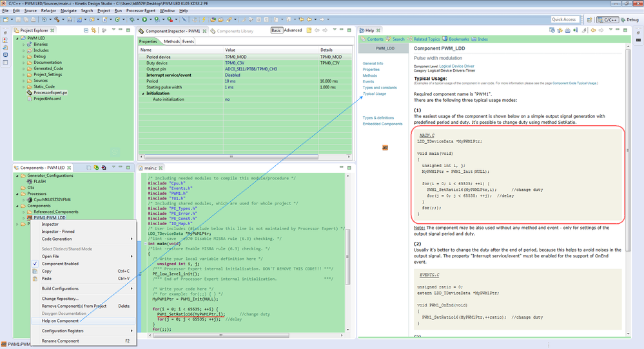This screenshot has height=349, width=644.
Task: Click Period value cell 10 ms
Action: [271, 81]
